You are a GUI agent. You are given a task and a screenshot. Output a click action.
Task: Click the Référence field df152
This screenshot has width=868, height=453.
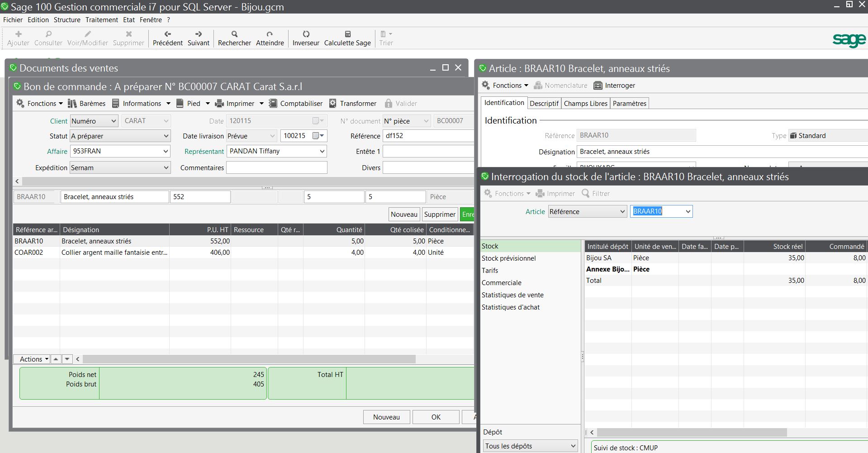(428, 136)
